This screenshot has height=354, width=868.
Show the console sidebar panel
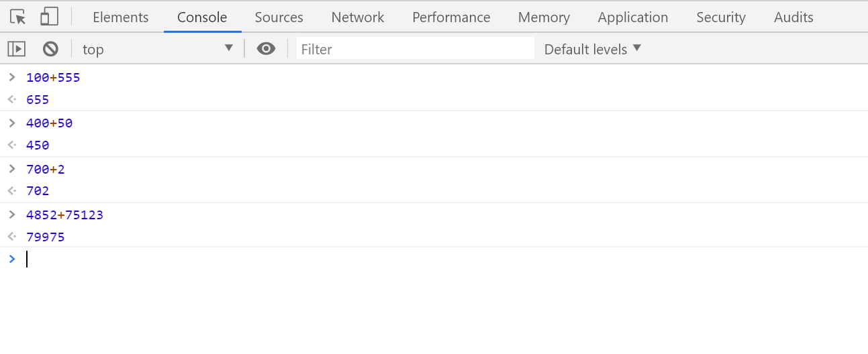[x=16, y=49]
